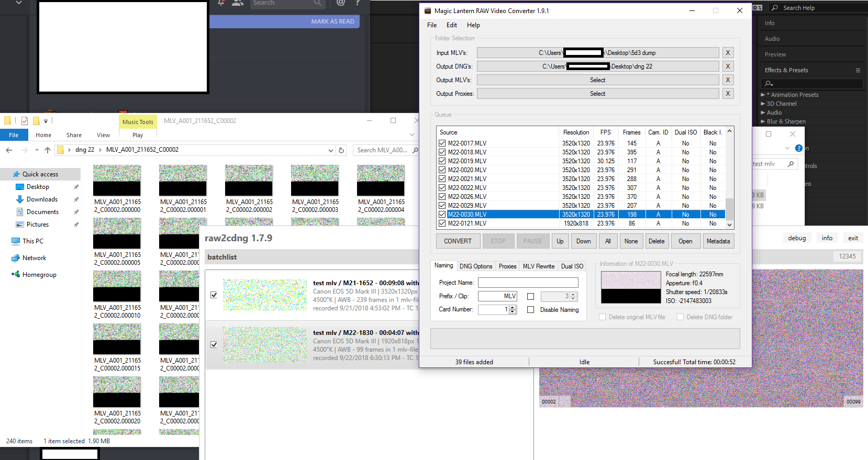
Task: Uncheck the M22-1830 batchlist item in raw2cdng
Action: [214, 345]
